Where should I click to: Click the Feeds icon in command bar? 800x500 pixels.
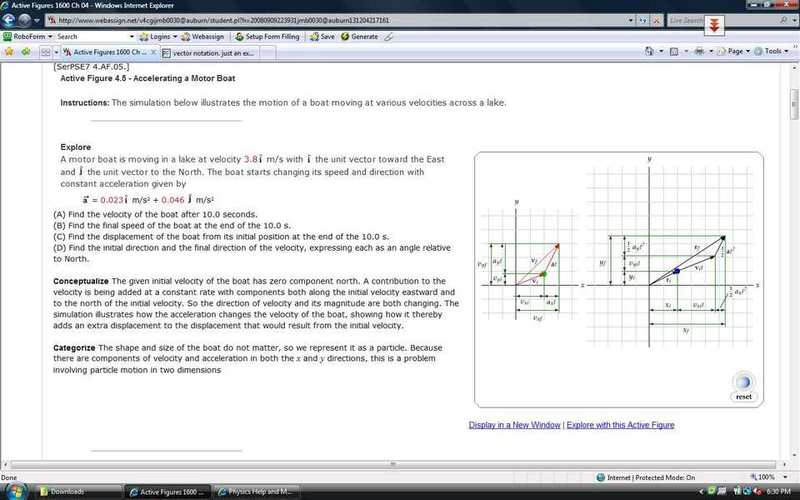674,52
